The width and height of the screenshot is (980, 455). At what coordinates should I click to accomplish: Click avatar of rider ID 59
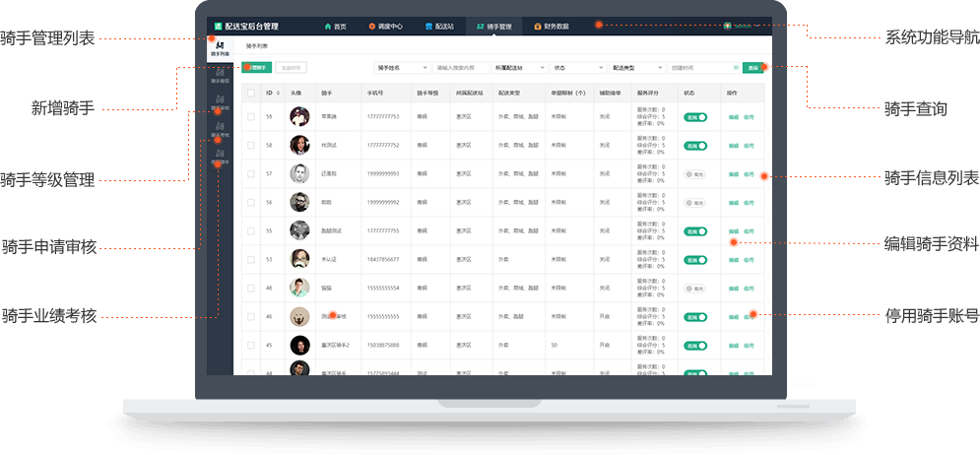tap(299, 116)
